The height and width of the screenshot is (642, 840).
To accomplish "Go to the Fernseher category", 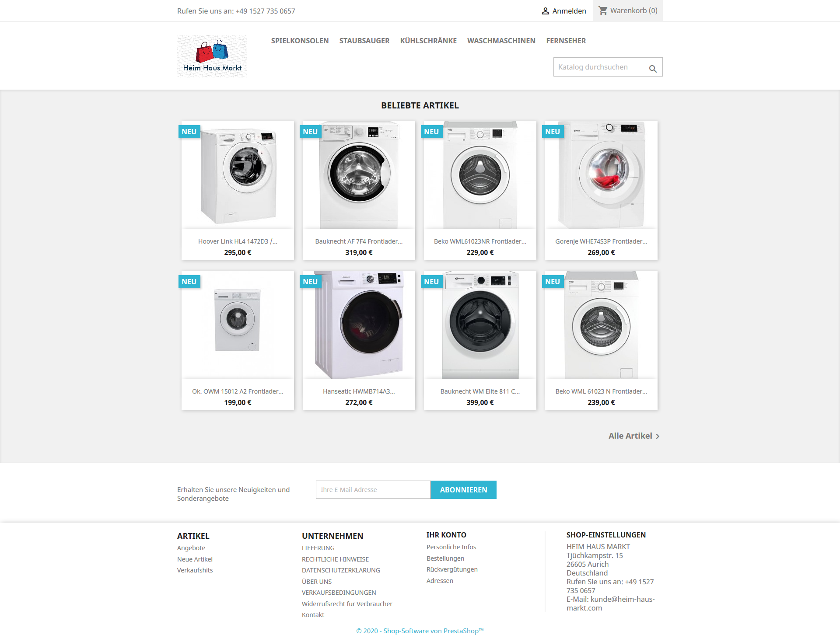I will coord(566,41).
